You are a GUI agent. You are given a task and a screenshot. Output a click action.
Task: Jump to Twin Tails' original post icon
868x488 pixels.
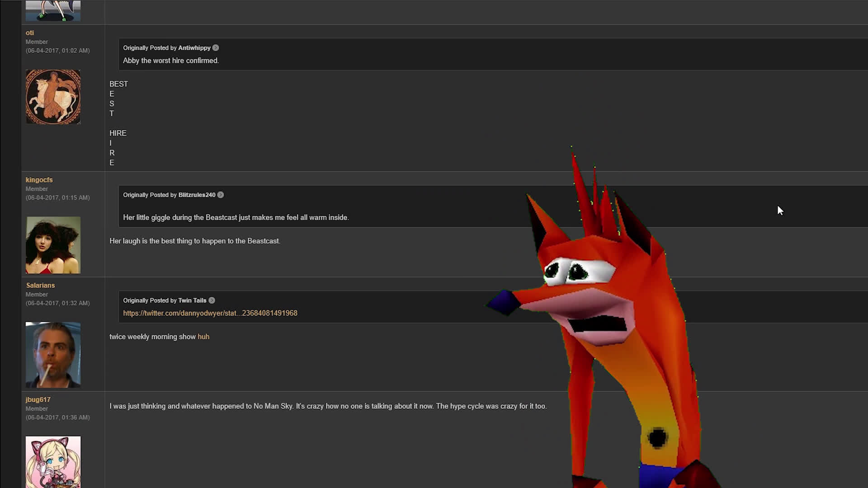point(212,300)
